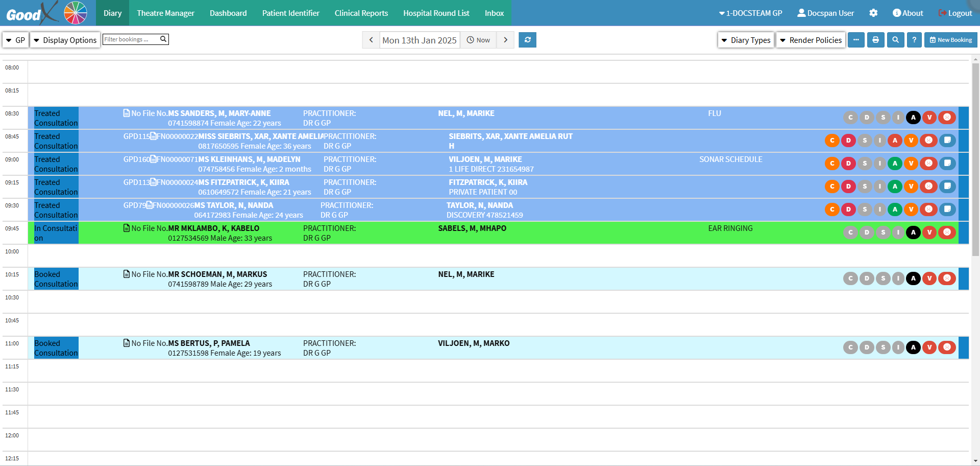Click the New Booking button
Image resolution: width=980 pixels, height=466 pixels.
pyautogui.click(x=950, y=40)
